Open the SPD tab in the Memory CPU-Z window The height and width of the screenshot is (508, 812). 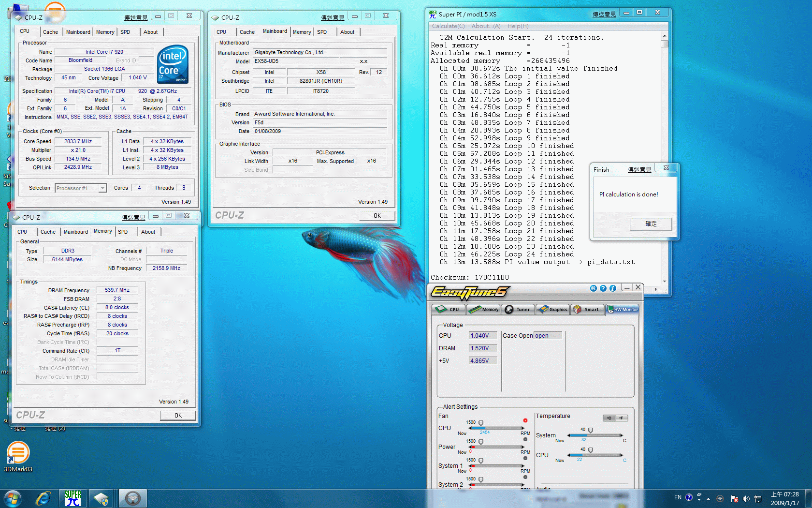click(x=123, y=232)
